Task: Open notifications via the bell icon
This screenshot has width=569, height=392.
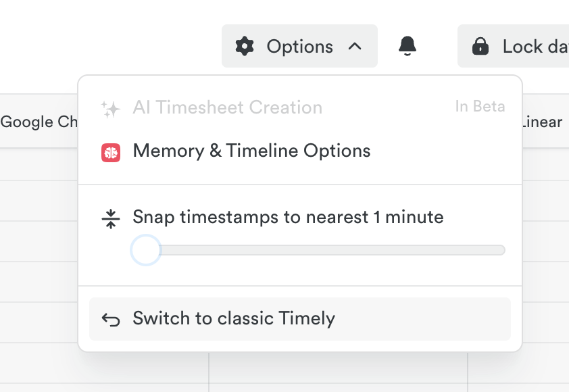Action: pos(406,45)
